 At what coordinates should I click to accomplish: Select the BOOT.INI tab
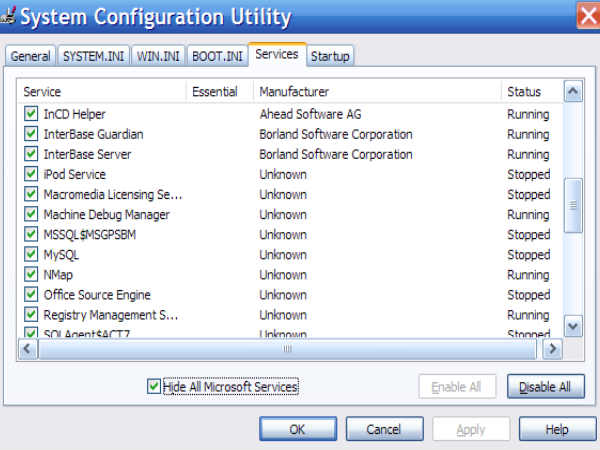tap(217, 56)
